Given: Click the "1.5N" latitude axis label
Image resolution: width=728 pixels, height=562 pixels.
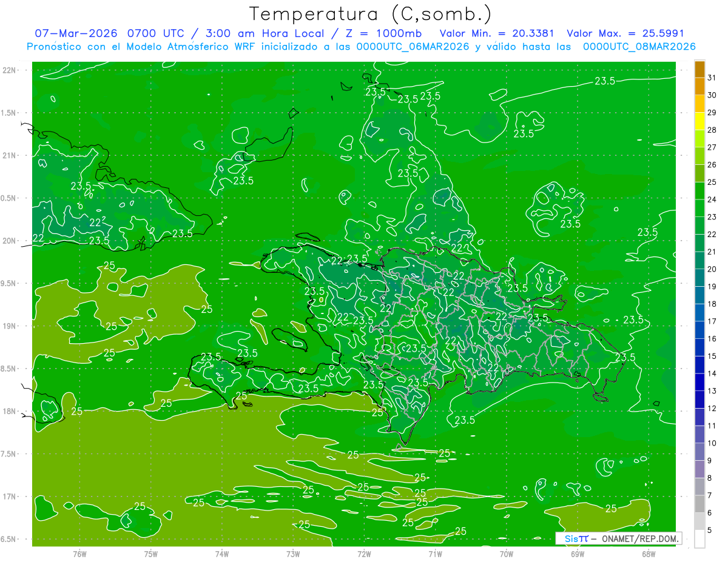Looking at the screenshot, I should [10, 113].
